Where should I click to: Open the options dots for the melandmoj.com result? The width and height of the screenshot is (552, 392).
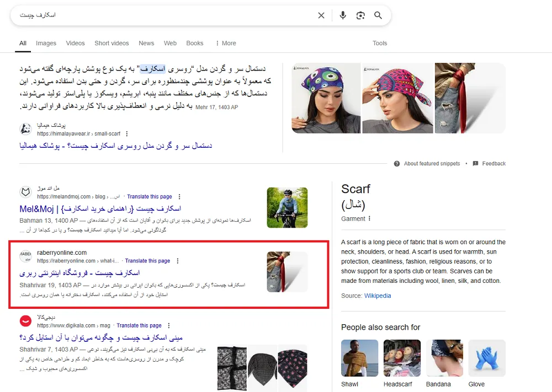(x=179, y=196)
